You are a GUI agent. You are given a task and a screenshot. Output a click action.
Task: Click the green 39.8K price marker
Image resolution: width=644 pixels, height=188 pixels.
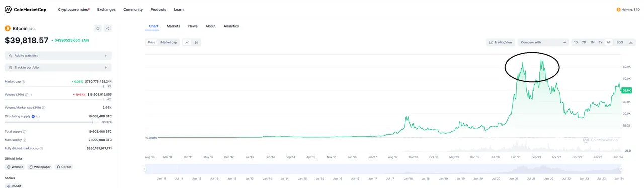[x=627, y=90]
